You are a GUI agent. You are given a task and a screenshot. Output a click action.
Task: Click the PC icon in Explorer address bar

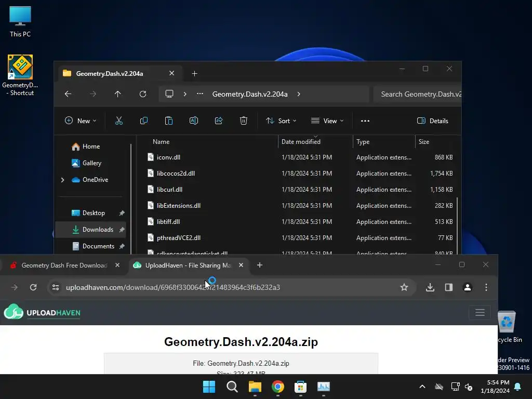pos(169,94)
